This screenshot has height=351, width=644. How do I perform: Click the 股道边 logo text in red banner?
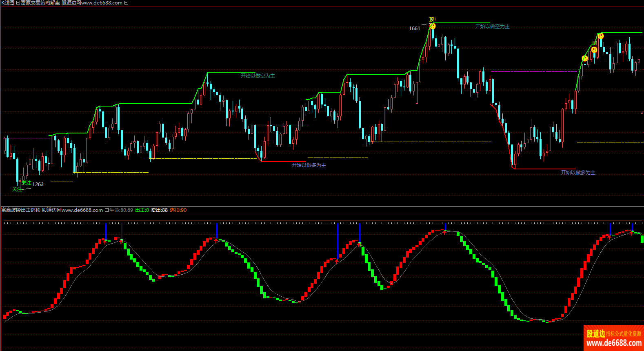(x=596, y=333)
